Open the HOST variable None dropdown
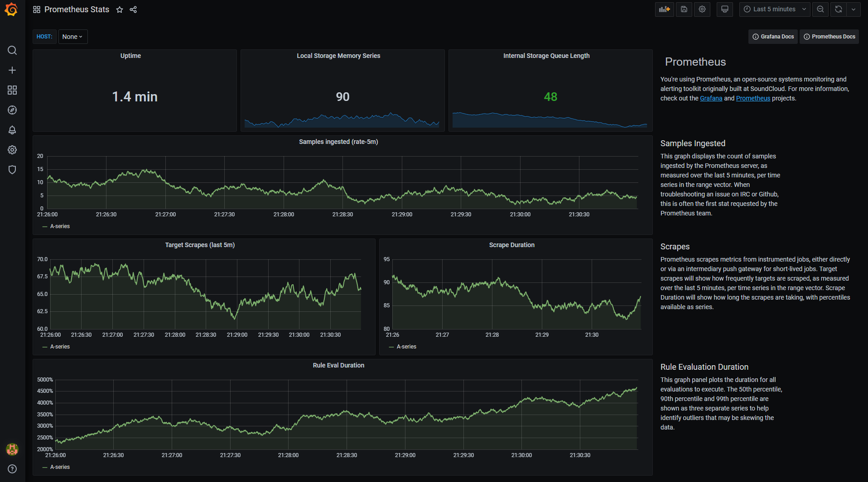Viewport: 868px width, 482px height. pos(72,37)
